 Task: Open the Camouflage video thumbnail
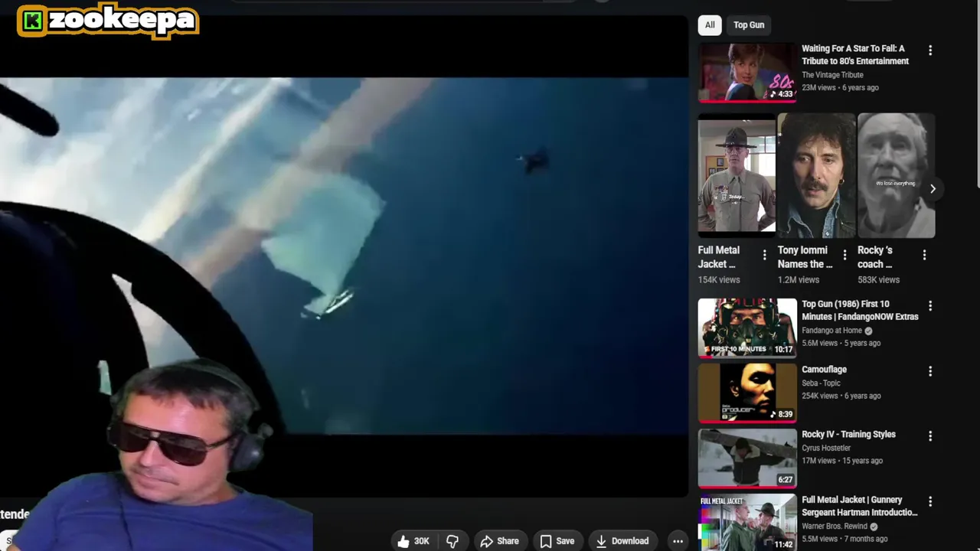click(x=747, y=393)
